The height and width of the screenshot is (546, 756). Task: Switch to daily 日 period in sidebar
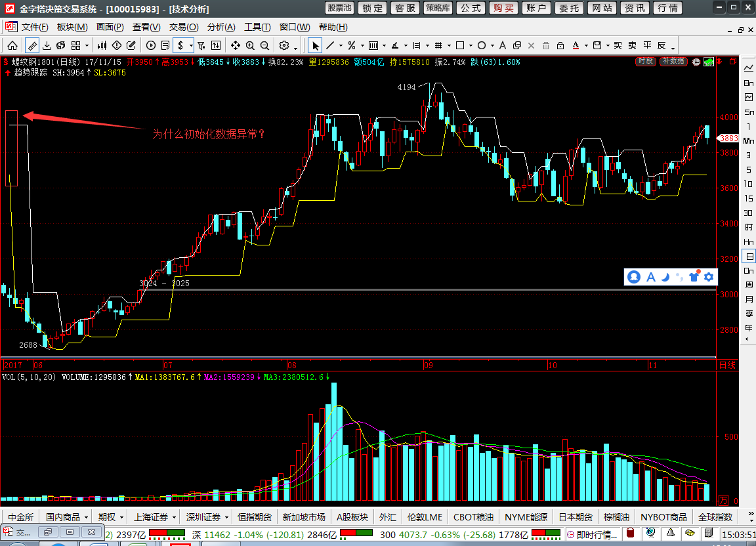pyautogui.click(x=749, y=256)
